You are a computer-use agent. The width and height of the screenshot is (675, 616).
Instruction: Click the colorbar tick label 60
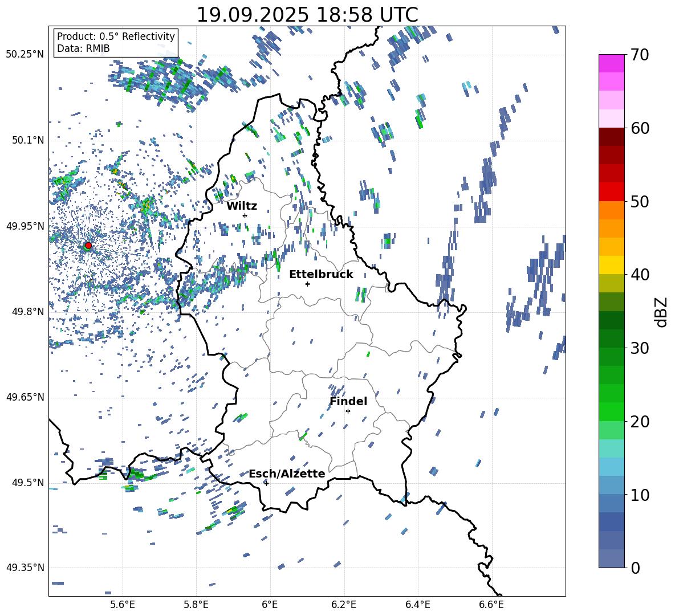click(x=640, y=128)
